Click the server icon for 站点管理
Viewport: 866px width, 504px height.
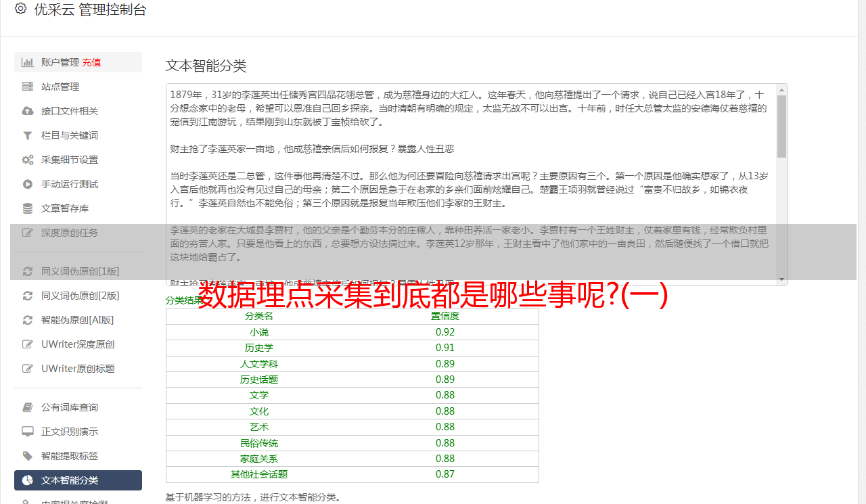pos(28,87)
